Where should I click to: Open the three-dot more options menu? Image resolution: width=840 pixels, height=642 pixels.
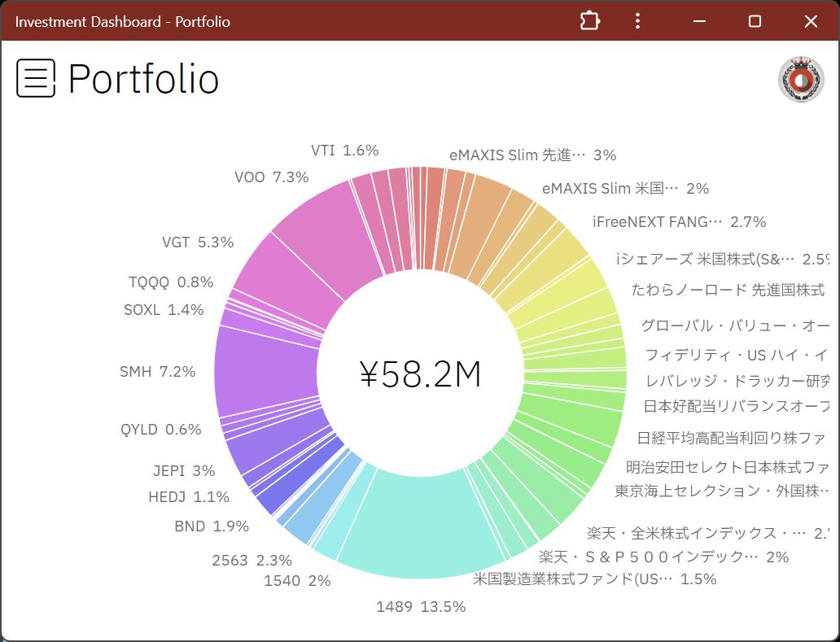coord(638,21)
